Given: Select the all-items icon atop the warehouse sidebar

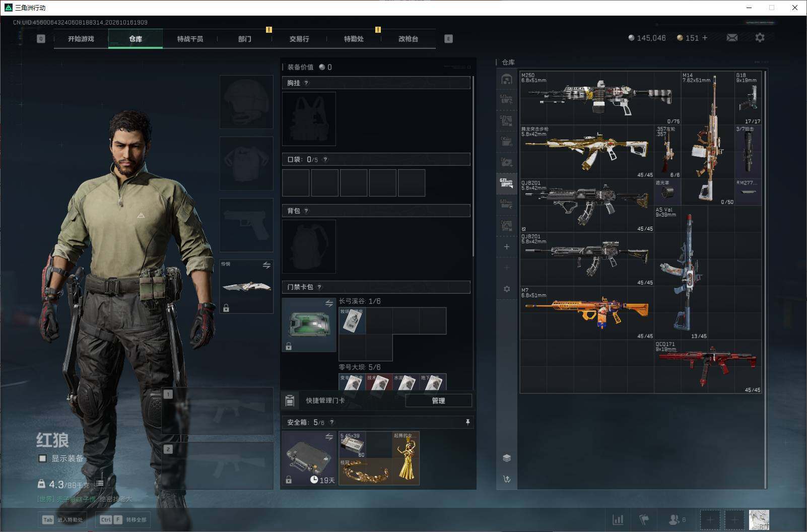Looking at the screenshot, I should point(507,79).
